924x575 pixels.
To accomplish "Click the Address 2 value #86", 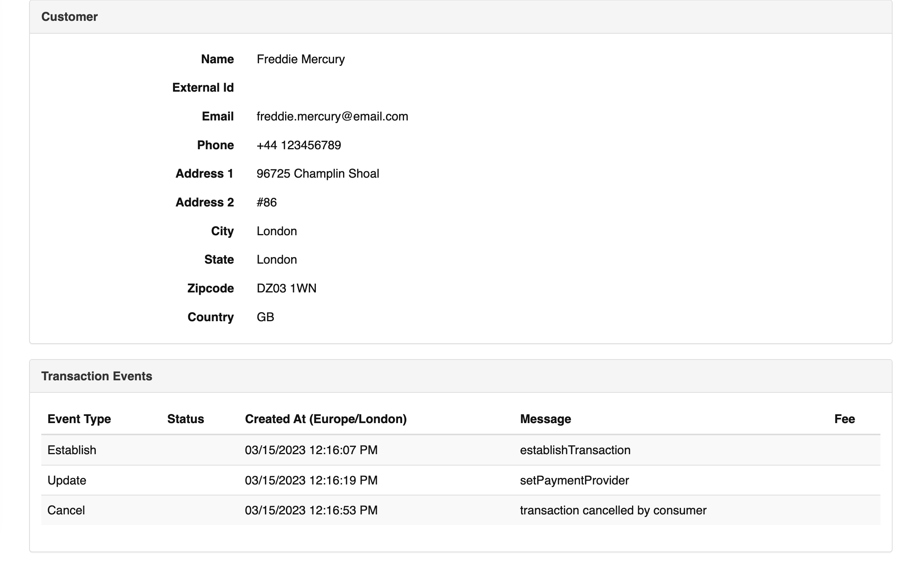I will click(266, 202).
